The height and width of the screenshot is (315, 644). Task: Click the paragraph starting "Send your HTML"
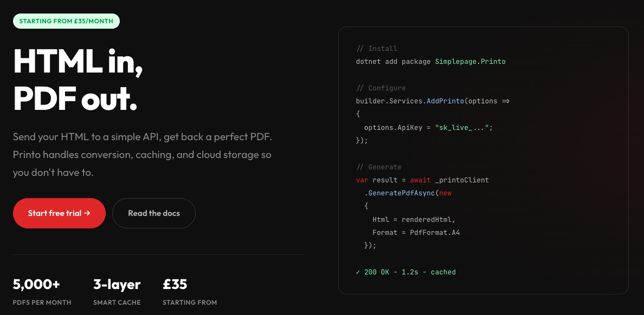click(143, 155)
